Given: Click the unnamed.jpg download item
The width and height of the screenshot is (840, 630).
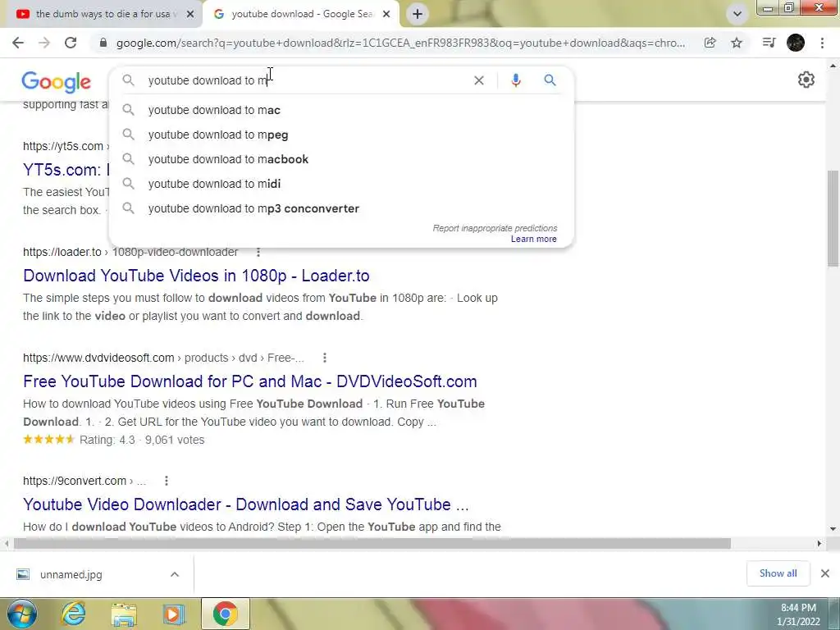Looking at the screenshot, I should point(98,574).
